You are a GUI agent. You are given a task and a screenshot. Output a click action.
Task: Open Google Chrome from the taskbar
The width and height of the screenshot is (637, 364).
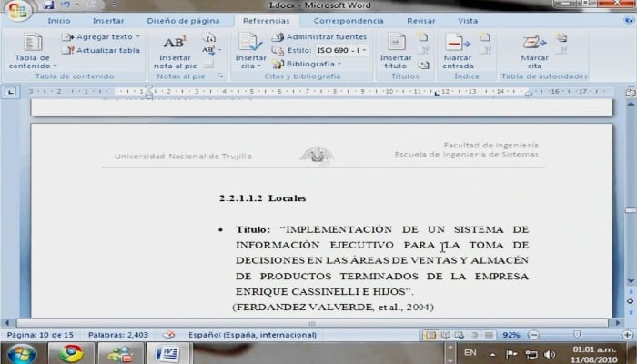(x=71, y=353)
